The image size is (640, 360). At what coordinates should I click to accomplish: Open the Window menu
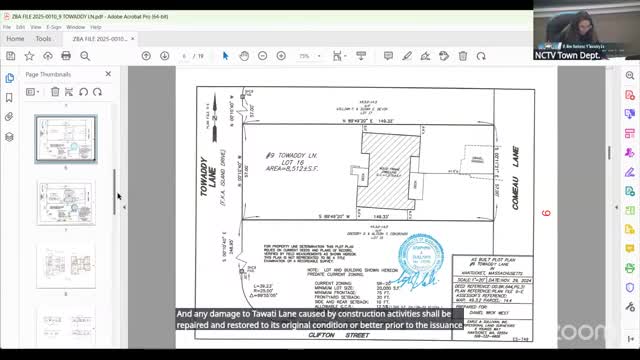(x=76, y=27)
